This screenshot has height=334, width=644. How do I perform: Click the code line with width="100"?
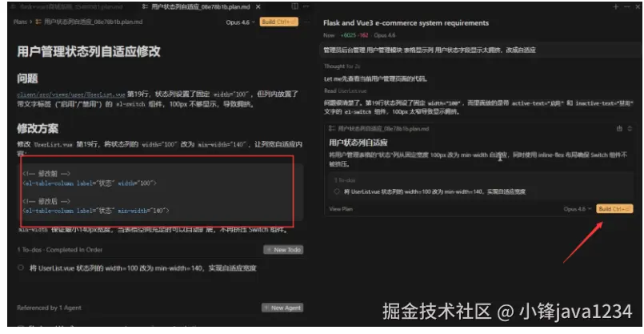pos(90,183)
